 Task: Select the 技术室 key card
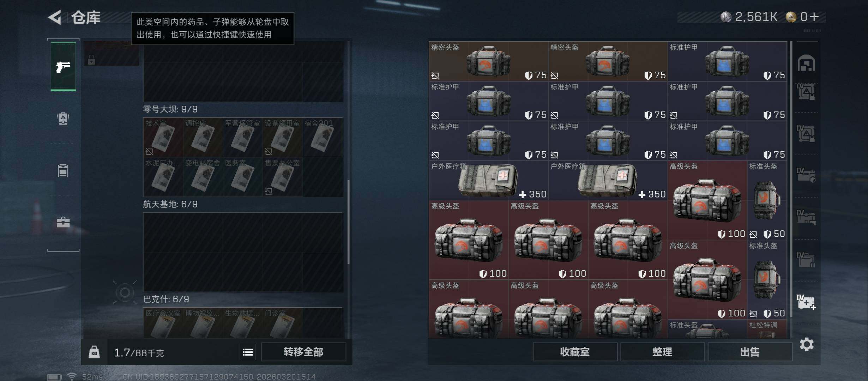(x=163, y=137)
